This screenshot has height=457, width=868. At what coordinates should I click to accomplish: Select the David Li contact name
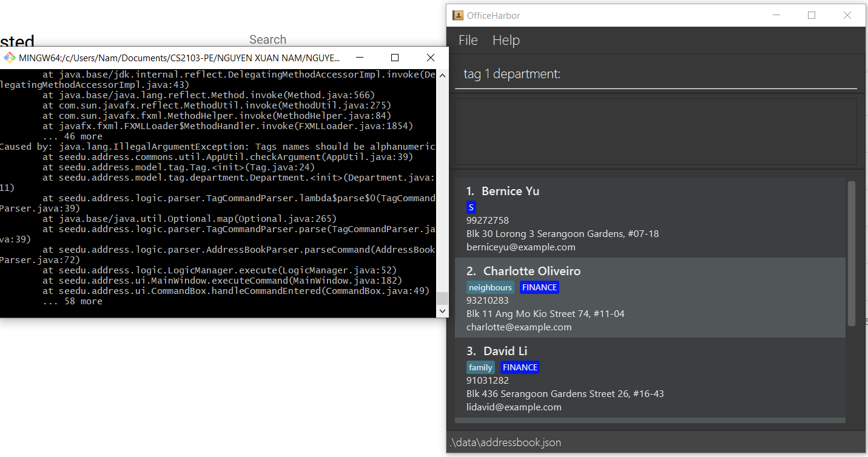coord(505,351)
